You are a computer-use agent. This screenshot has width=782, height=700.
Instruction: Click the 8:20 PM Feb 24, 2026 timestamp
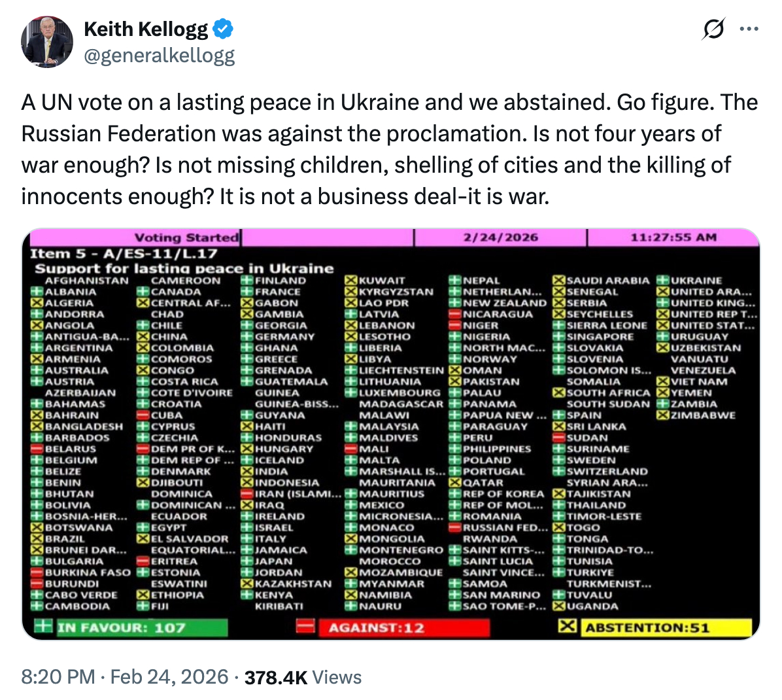tap(125, 676)
